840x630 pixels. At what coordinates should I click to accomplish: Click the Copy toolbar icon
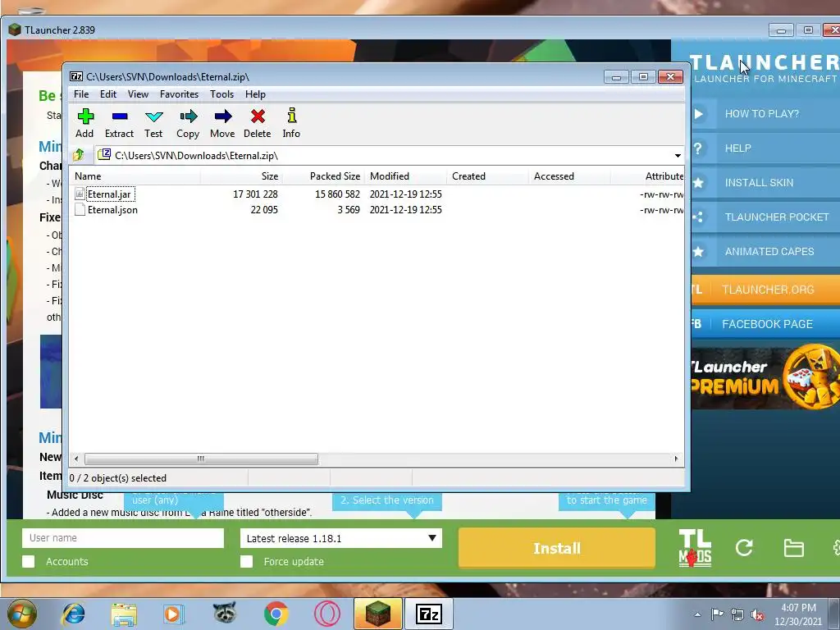tap(188, 123)
